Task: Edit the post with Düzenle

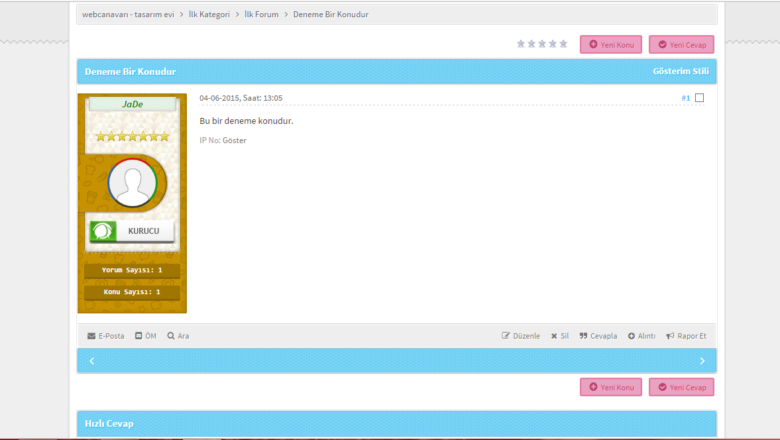Action: point(521,336)
